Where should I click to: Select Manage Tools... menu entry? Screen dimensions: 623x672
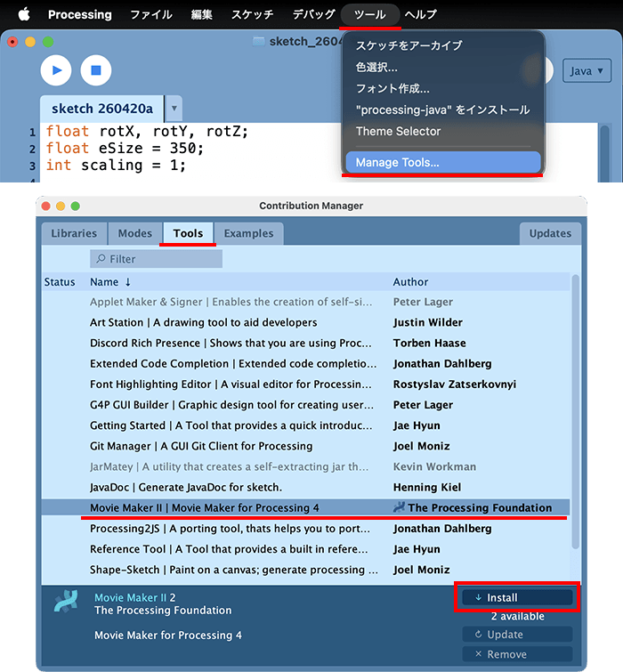(443, 162)
